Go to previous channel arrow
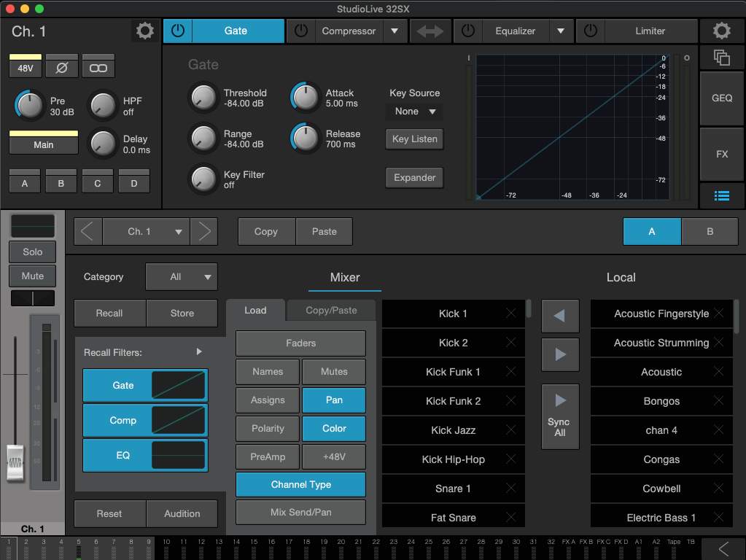Image resolution: width=746 pixels, height=560 pixels. click(88, 232)
